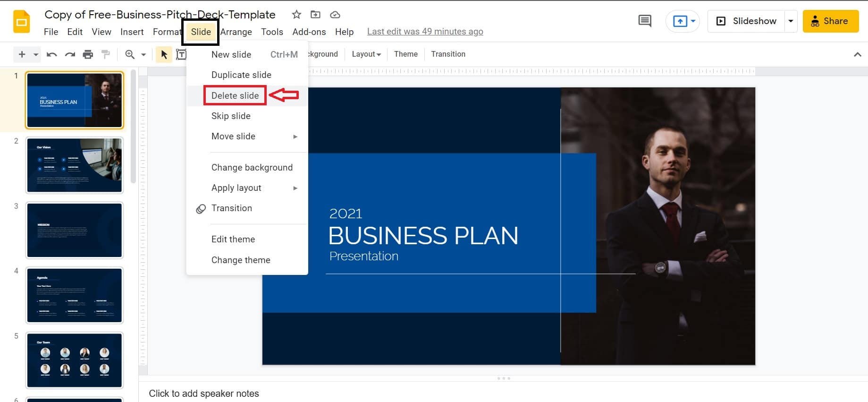868x402 pixels.
Task: Open the Help menu
Action: coord(344,32)
